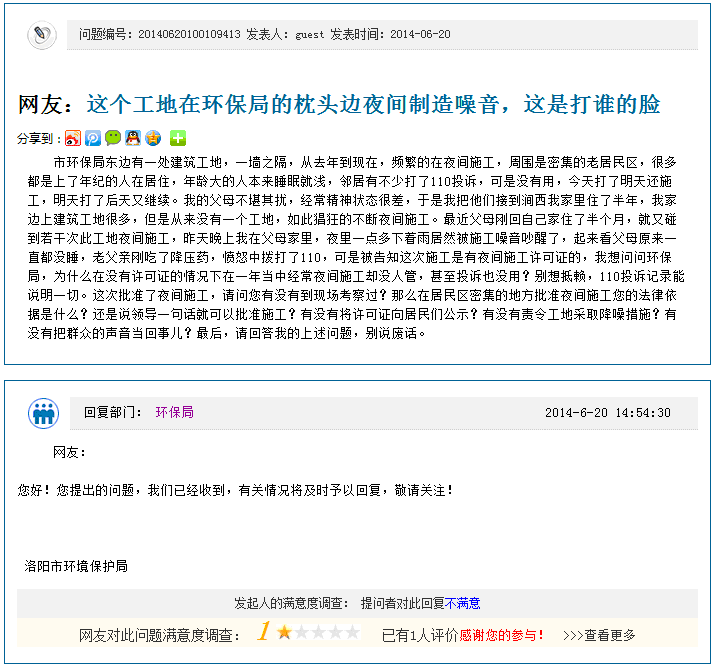The width and height of the screenshot is (715, 668).
Task: Rate the question three stars
Action: (318, 632)
